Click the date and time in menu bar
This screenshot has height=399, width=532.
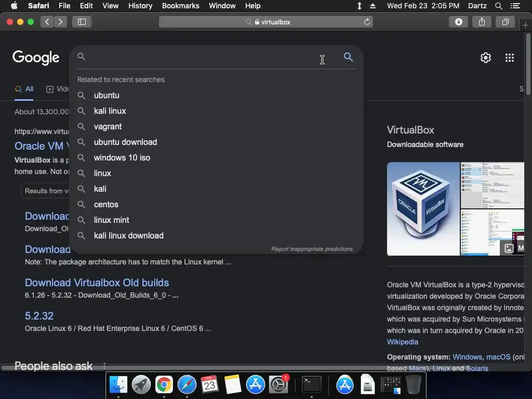tap(423, 6)
